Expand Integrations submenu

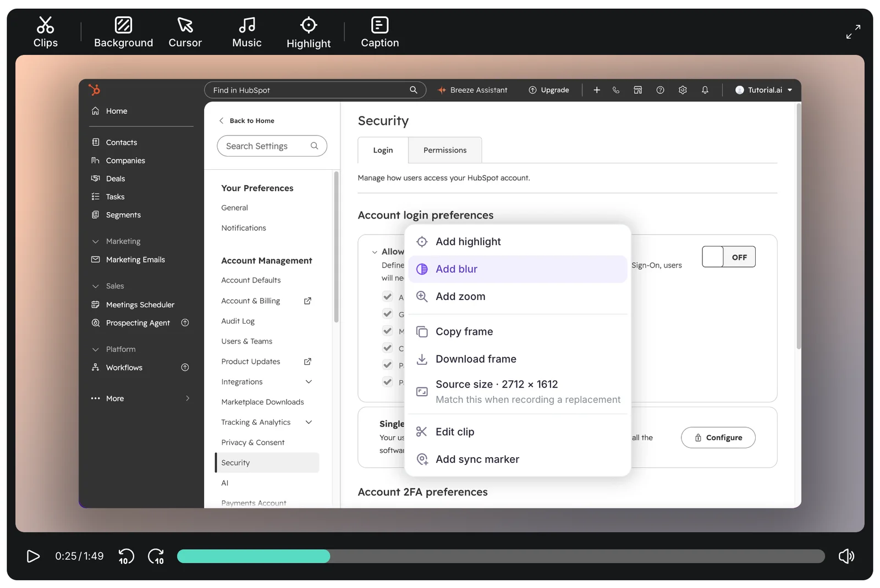(309, 382)
